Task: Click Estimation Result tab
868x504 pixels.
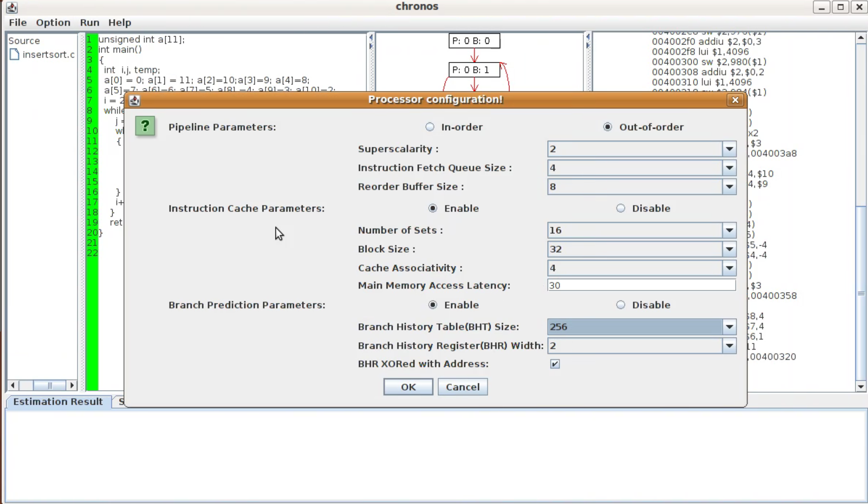Action: click(x=58, y=401)
